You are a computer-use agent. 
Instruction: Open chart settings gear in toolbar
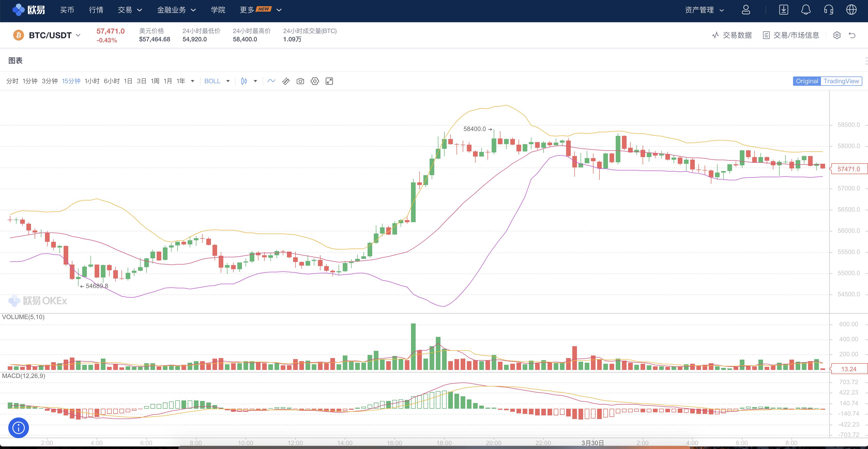coord(314,81)
